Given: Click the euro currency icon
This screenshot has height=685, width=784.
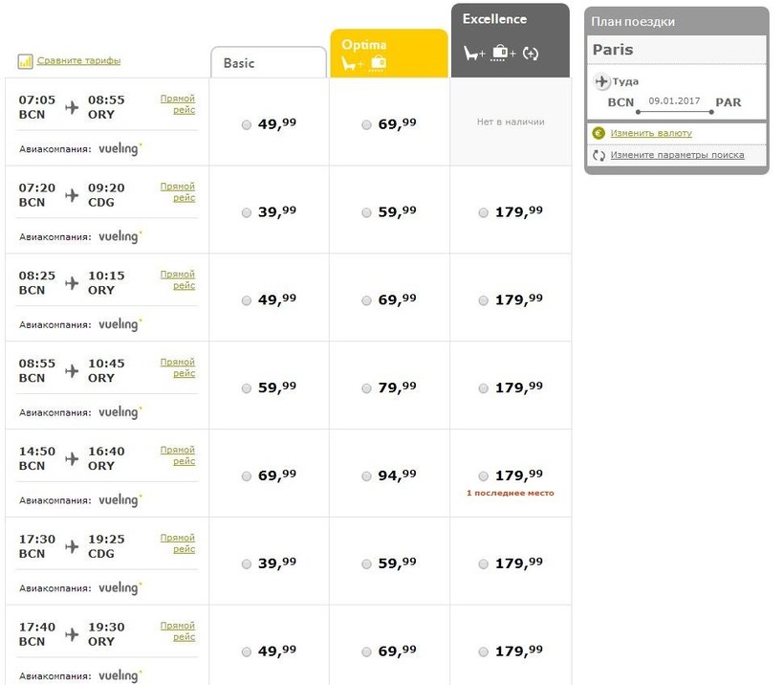Looking at the screenshot, I should pyautogui.click(x=599, y=134).
